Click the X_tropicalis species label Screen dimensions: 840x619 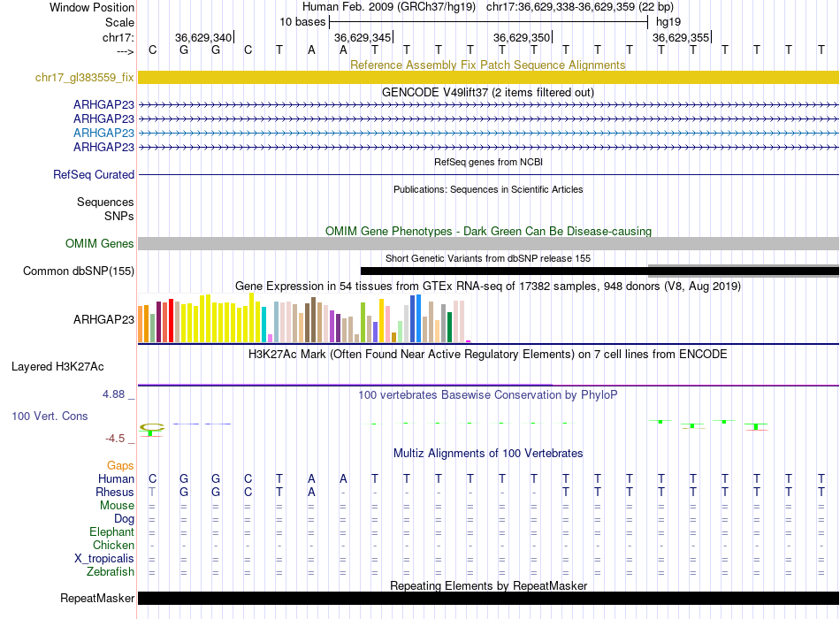[x=104, y=559]
